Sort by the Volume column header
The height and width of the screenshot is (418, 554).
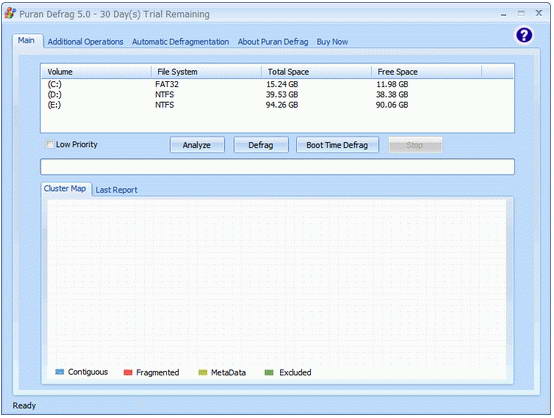96,72
